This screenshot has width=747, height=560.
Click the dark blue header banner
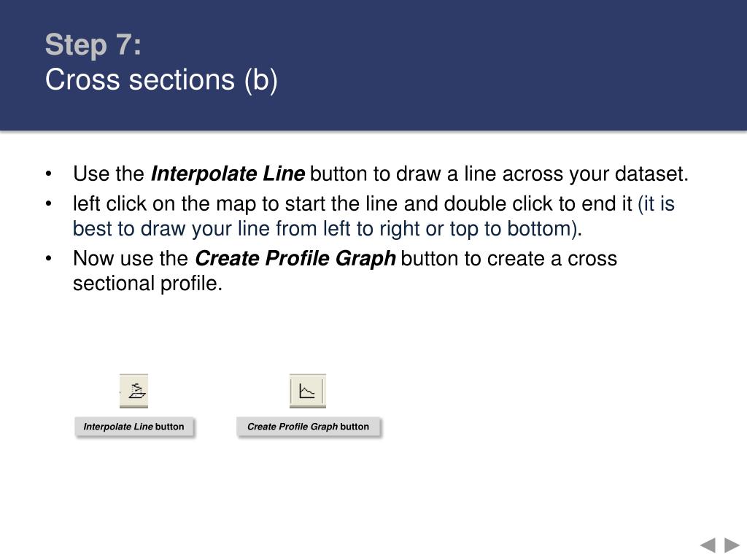pos(373,65)
